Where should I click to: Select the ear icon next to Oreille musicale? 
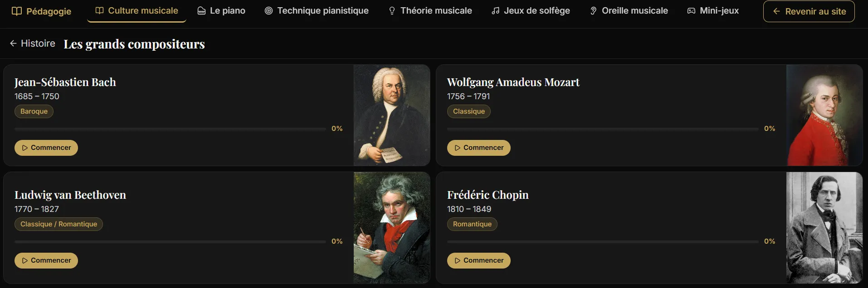click(593, 10)
